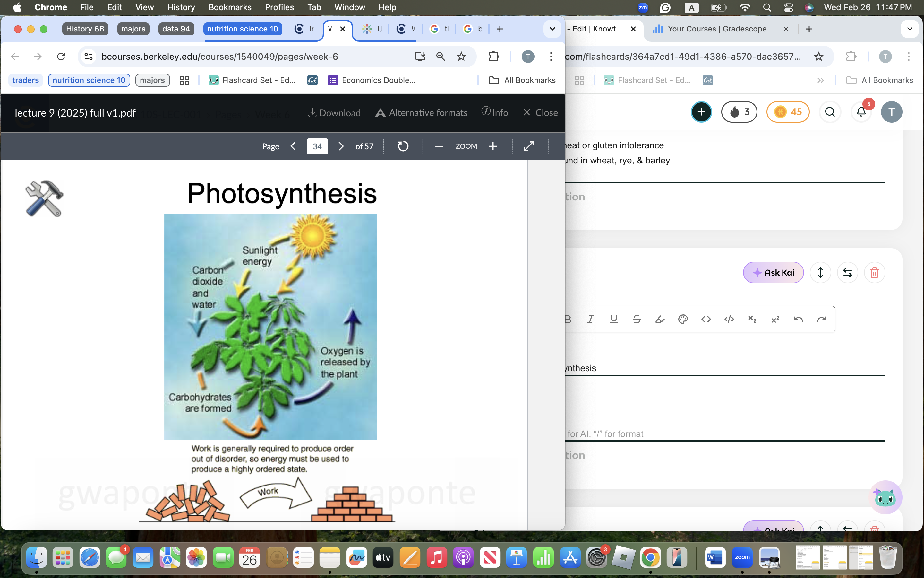The height and width of the screenshot is (578, 924).
Task: Go to the previous PDF page
Action: [293, 146]
